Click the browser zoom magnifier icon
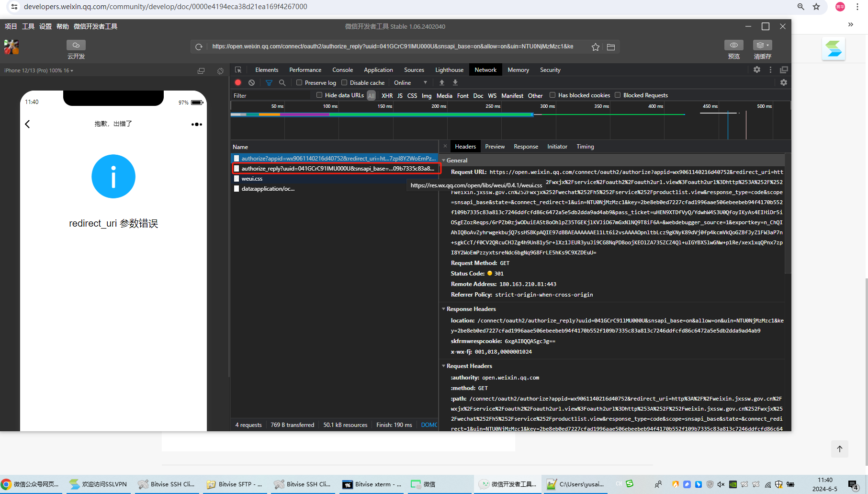 800,7
